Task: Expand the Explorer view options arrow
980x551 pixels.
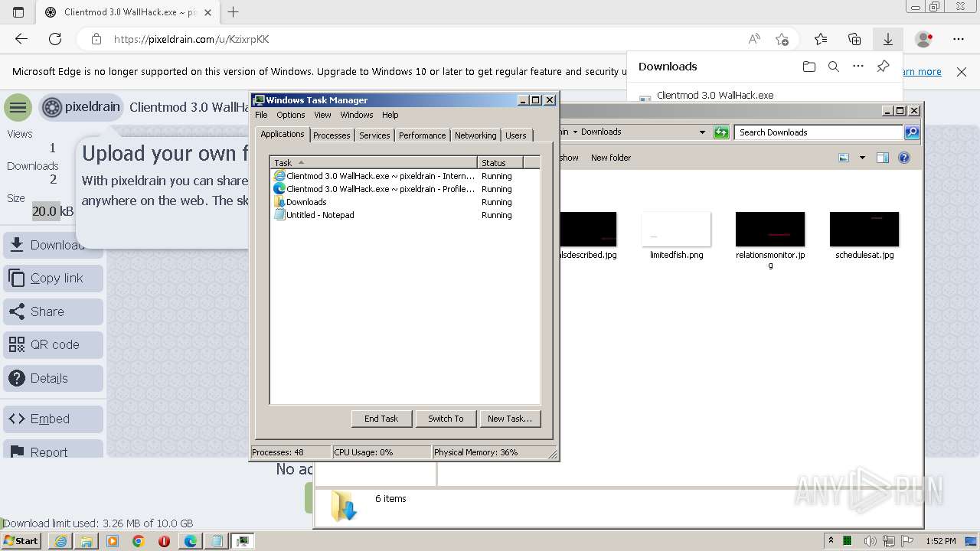Action: 862,158
